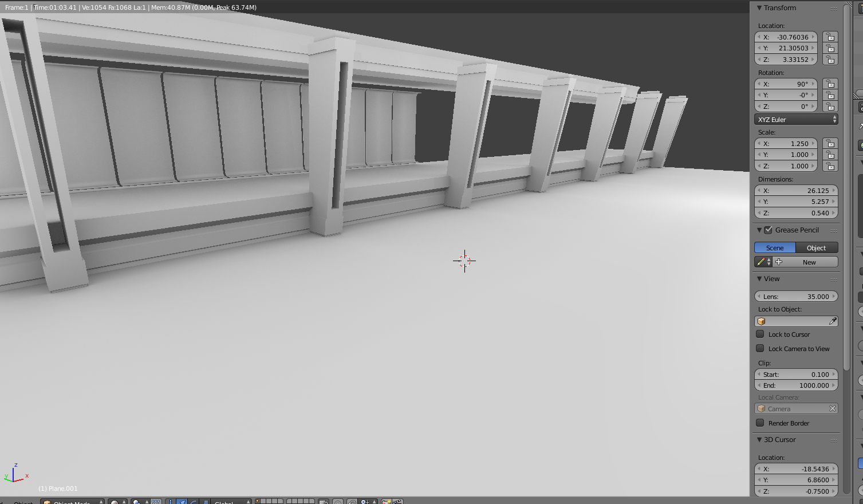
Task: Increase Location X with right arrow
Action: pos(813,37)
